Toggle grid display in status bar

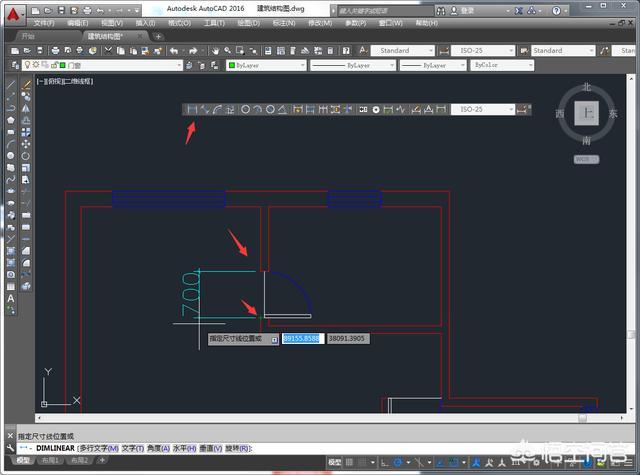click(349, 462)
